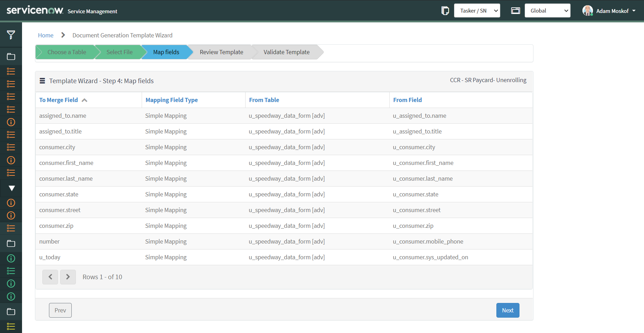The image size is (644, 333).
Task: Open the folder icon just below the funnel
Action: pyautogui.click(x=11, y=57)
